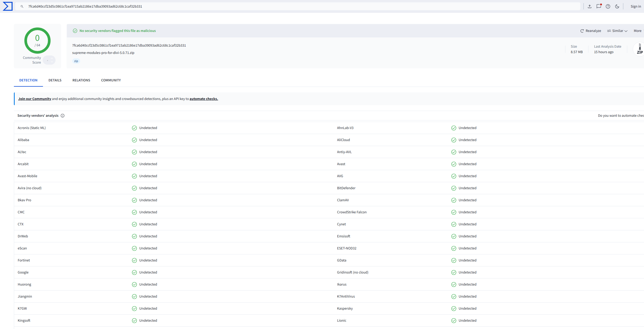This screenshot has width=644, height=329.
Task: Click the Avira (no cloud) vendor name
Action: tap(30, 188)
